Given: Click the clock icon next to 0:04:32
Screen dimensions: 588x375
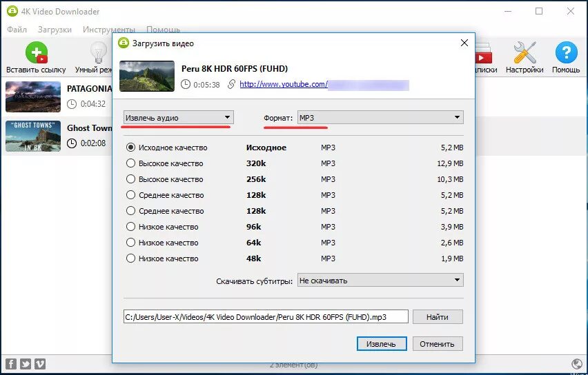Looking at the screenshot, I should (x=72, y=104).
